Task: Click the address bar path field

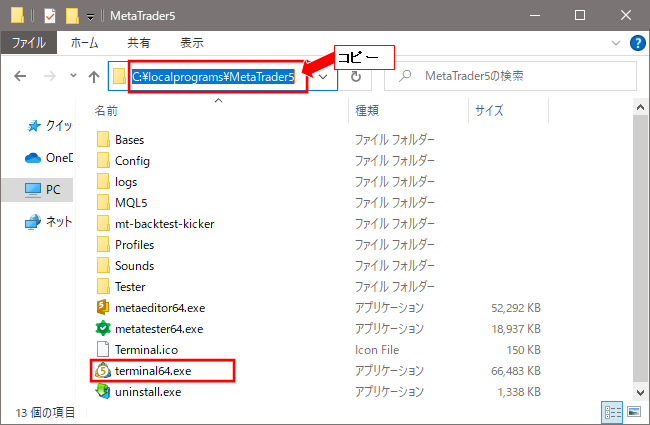Action: [213, 77]
